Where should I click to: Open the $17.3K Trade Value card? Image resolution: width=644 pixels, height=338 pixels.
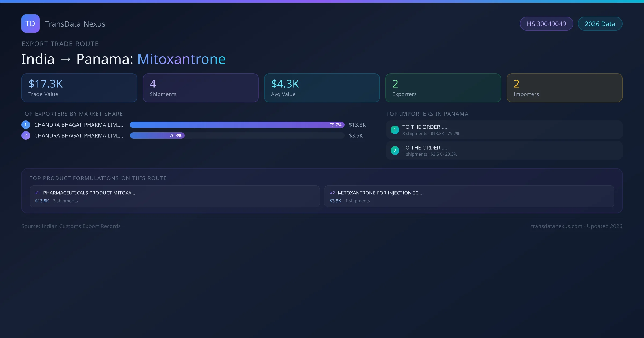click(x=79, y=88)
